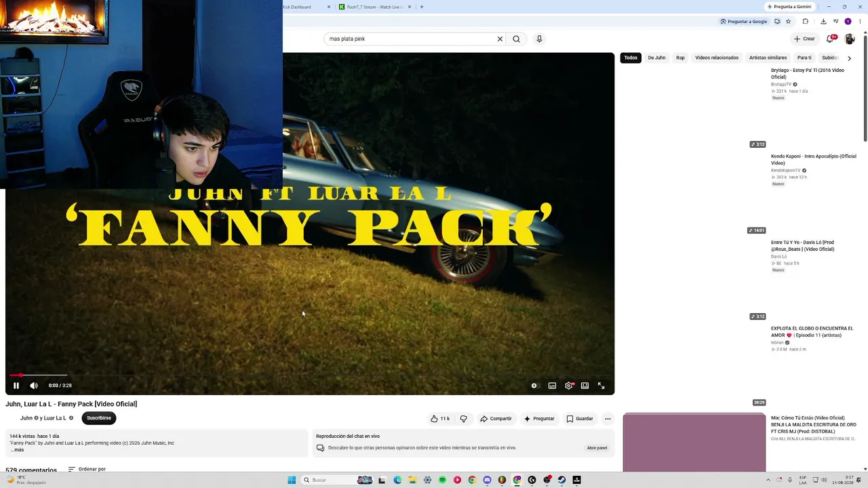Screen dimensions: 868x488
Task: Open the Chrome profile avatar
Action: point(848,21)
